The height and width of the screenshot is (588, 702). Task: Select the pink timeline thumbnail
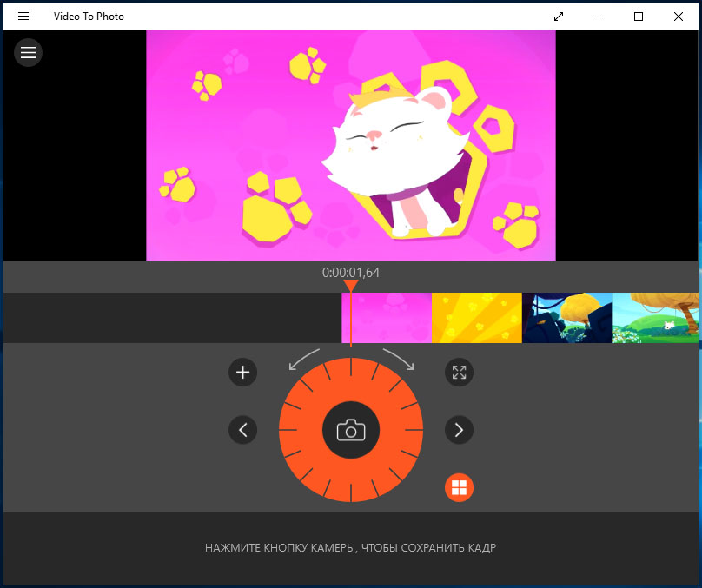(x=387, y=318)
